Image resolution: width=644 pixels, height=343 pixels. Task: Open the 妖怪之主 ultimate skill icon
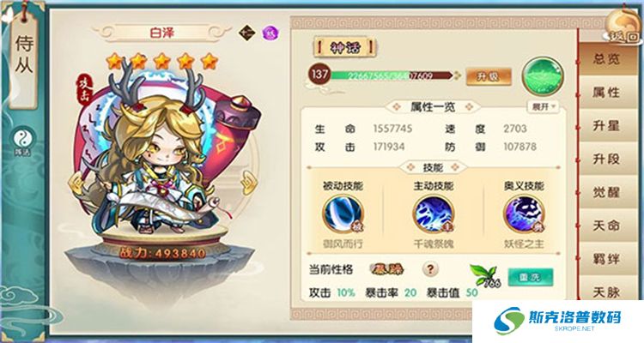click(524, 214)
